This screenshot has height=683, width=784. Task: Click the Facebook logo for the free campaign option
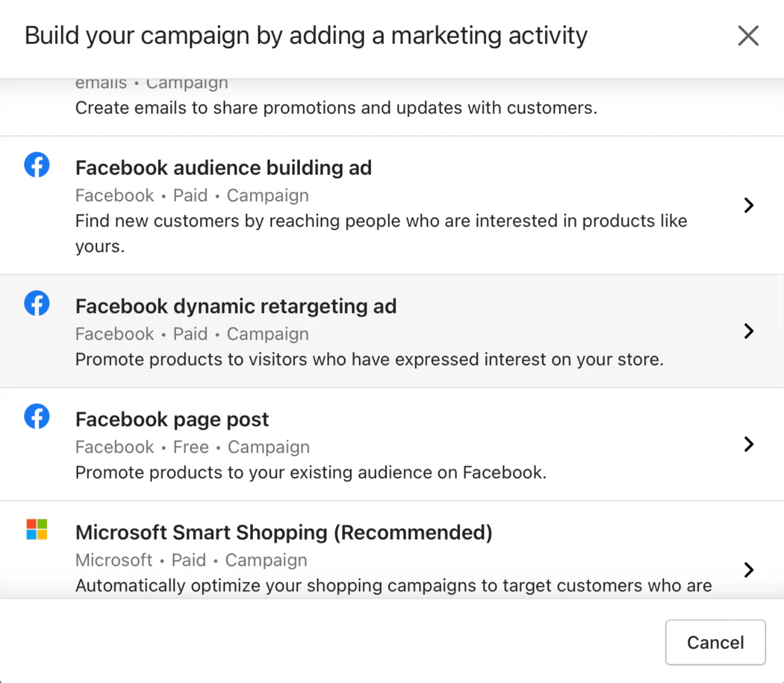click(x=36, y=416)
